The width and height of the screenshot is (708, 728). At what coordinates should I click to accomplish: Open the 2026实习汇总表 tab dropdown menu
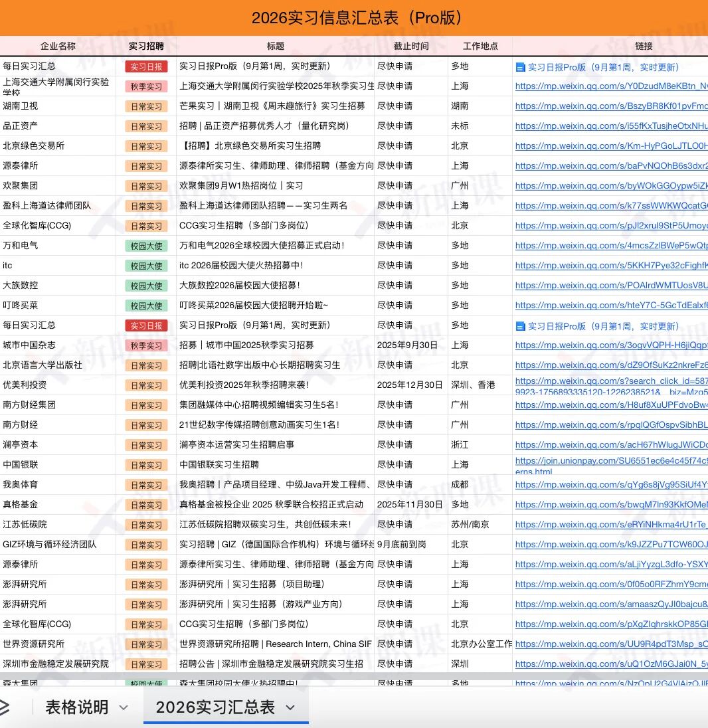(x=291, y=708)
